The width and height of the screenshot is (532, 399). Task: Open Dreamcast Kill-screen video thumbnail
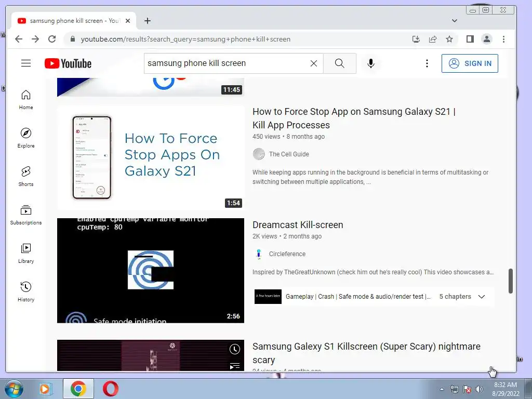tap(151, 270)
